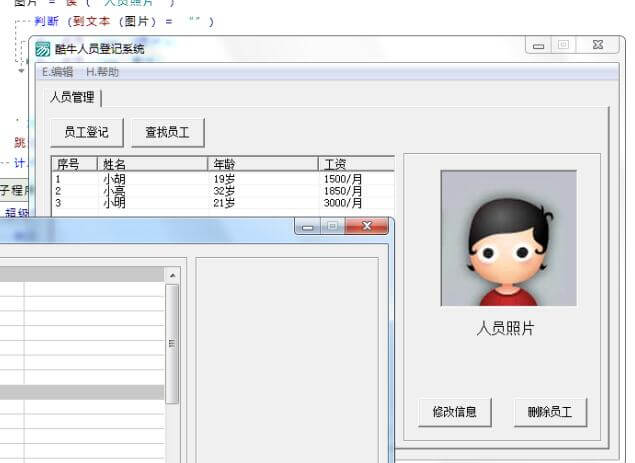The height and width of the screenshot is (463, 635).
Task: Click the 修改信息 button
Action: (454, 411)
